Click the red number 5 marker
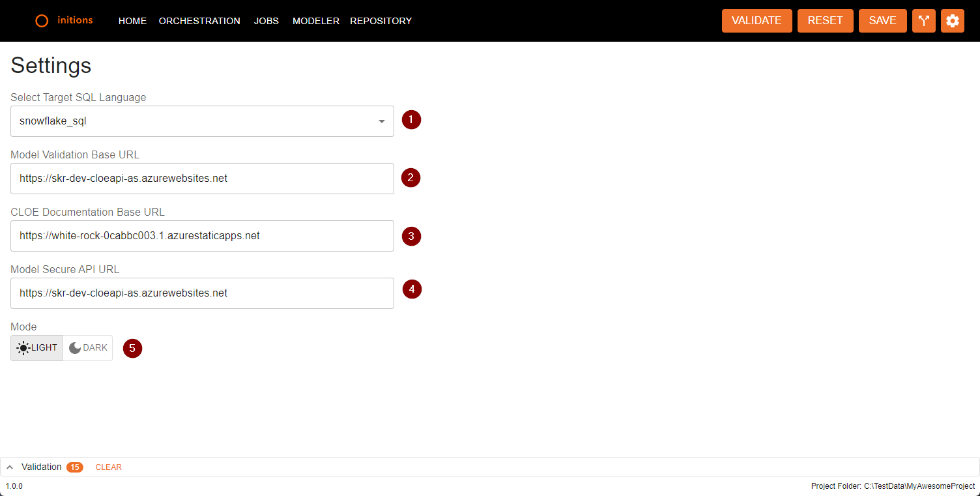The height and width of the screenshot is (496, 980). click(x=132, y=348)
